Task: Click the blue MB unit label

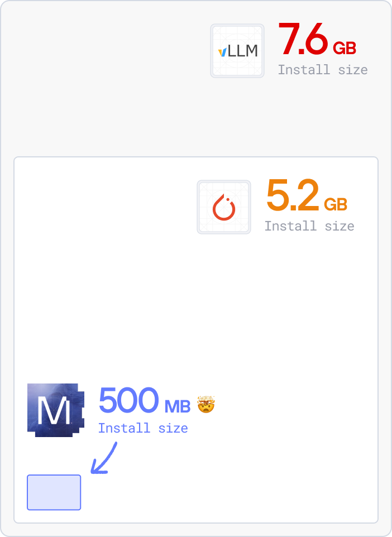Action: 178,406
